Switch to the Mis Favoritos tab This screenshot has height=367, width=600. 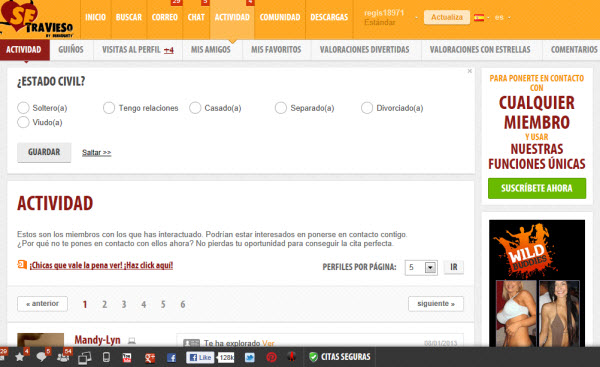click(276, 50)
